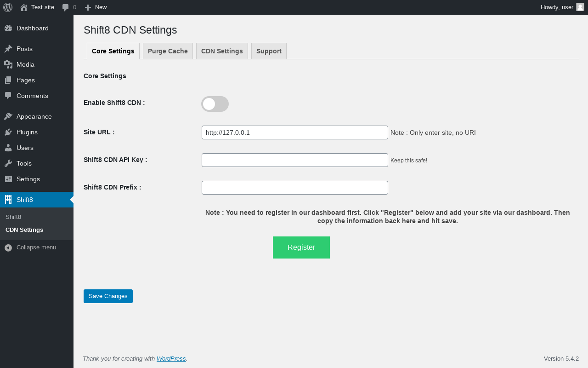The width and height of the screenshot is (588, 368).
Task: Open the comments bubble icon in admin bar
Action: (x=66, y=7)
